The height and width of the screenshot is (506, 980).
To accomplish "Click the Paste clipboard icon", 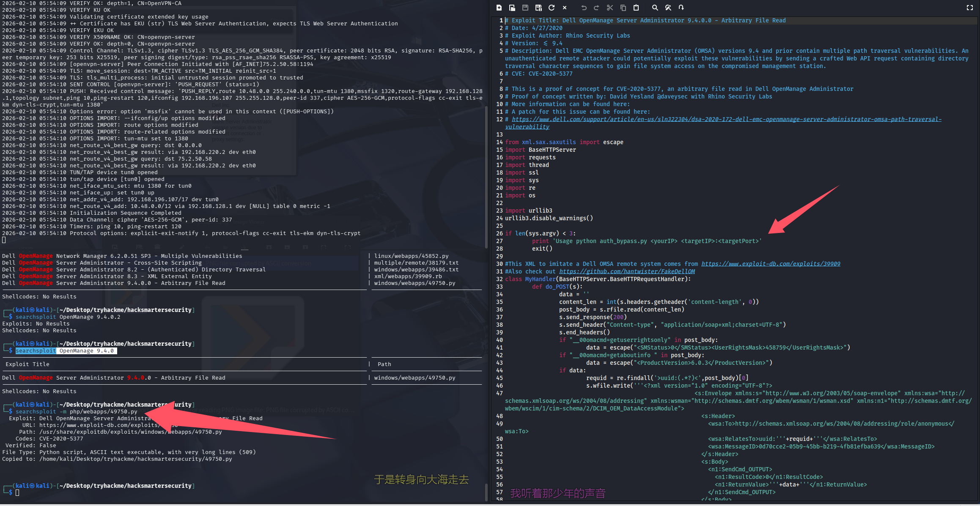I will click(636, 8).
